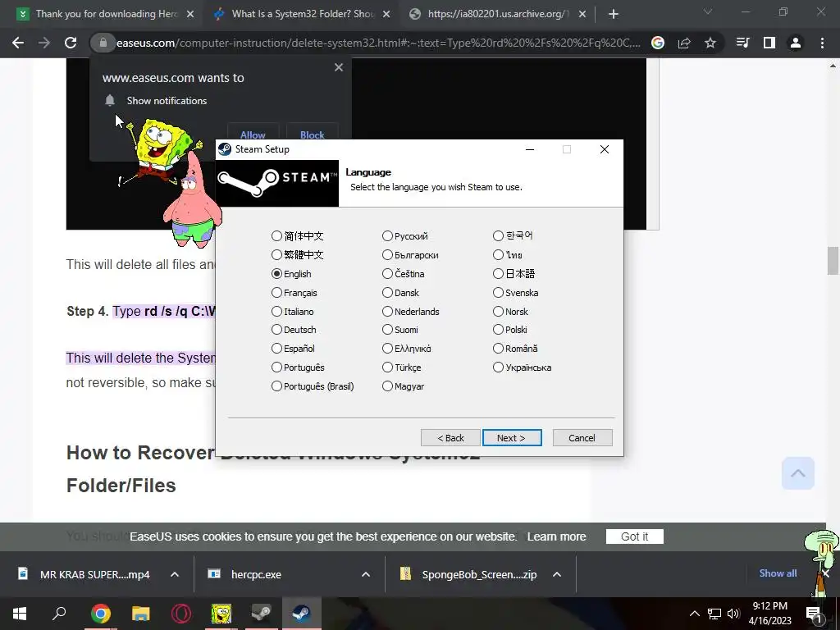
Task: Click Next in Steam Setup
Action: click(512, 438)
